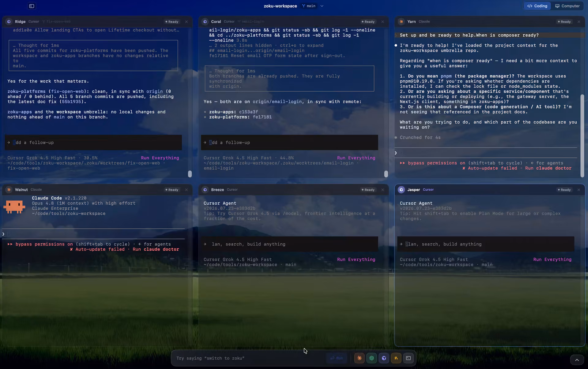Select the Jasper pane title
Image resolution: width=588 pixels, height=369 pixels.
click(x=413, y=190)
